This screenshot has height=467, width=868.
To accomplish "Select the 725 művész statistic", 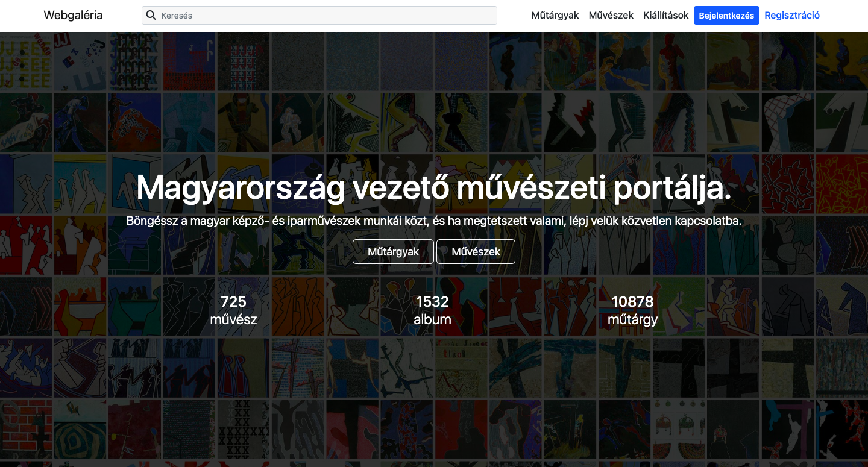I will coord(233,310).
